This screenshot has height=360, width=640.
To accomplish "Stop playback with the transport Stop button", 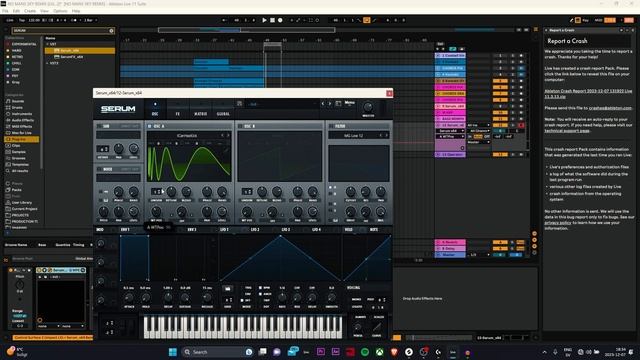I will [272, 20].
